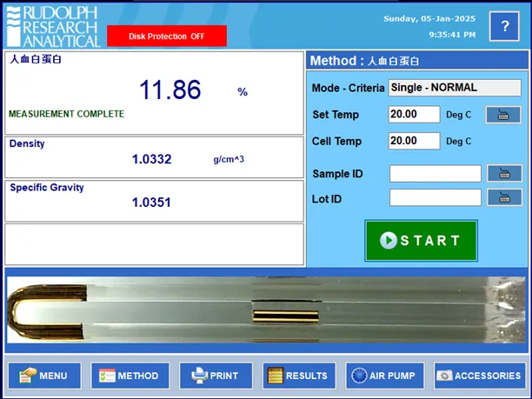Click the keyboard icon beside Set Temp

[503, 114]
